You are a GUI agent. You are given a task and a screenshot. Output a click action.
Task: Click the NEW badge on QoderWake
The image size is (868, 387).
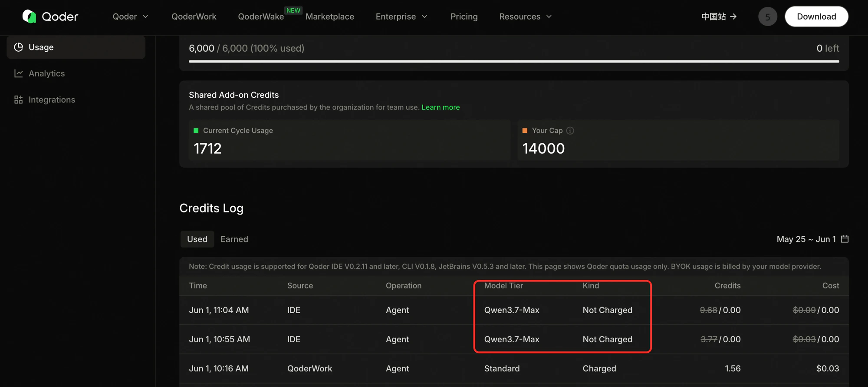[x=293, y=10]
